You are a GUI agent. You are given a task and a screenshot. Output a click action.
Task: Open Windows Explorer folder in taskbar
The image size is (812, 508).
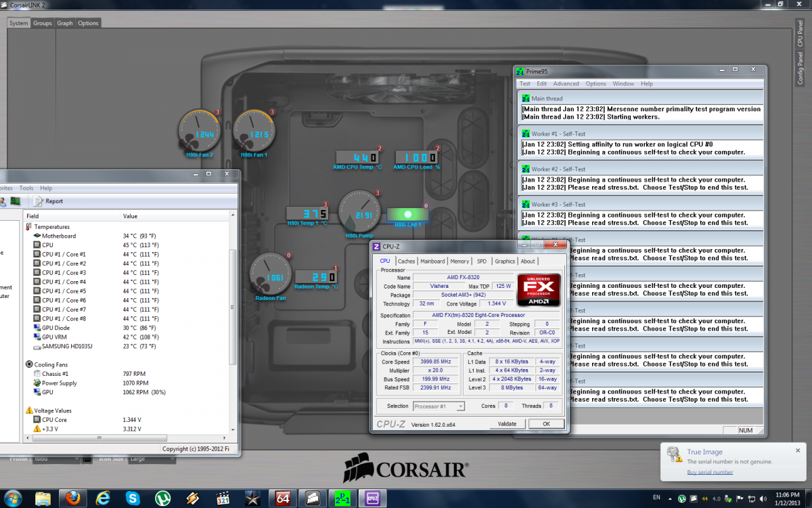[43, 499]
